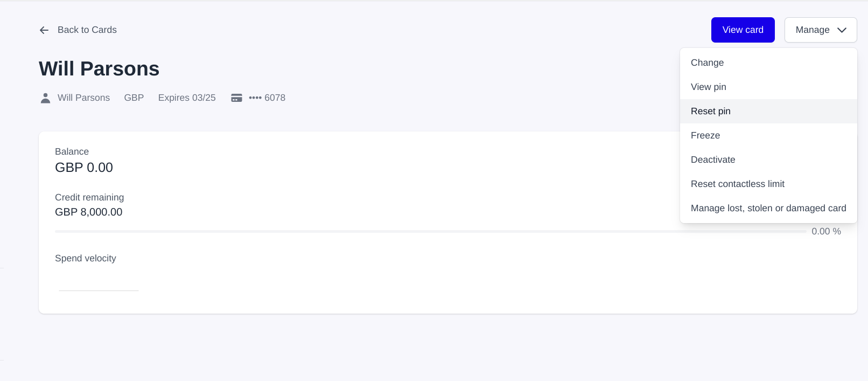The height and width of the screenshot is (381, 868).
Task: Click the credit usage progress bar
Action: tap(430, 231)
